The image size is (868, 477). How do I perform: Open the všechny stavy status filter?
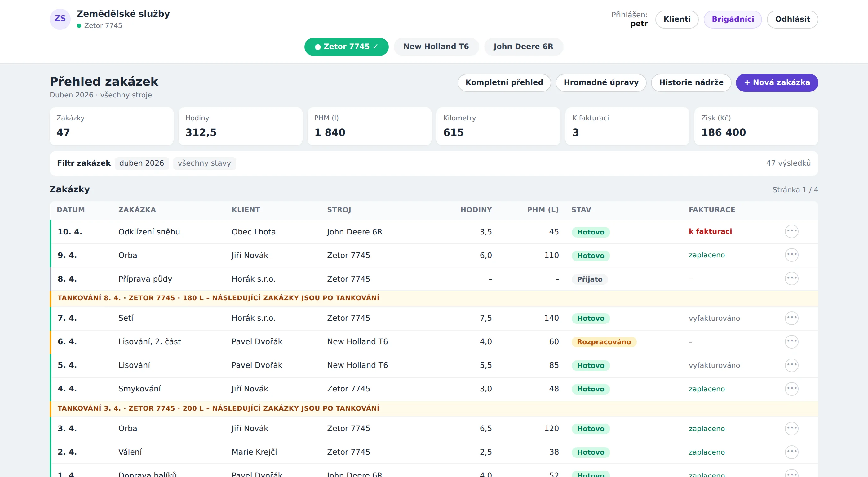tap(204, 163)
